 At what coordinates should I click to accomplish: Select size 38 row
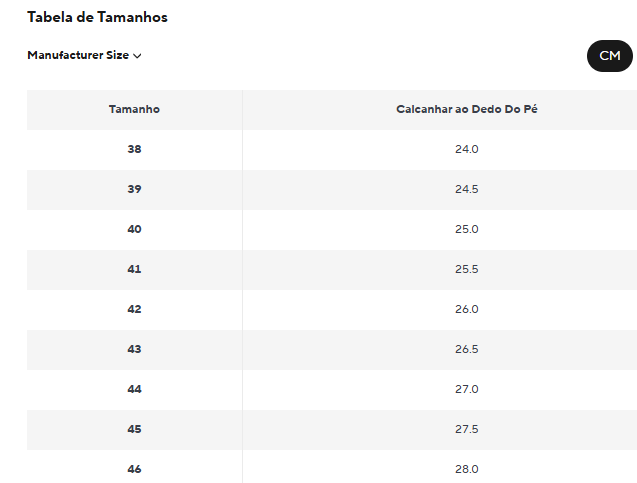point(332,149)
